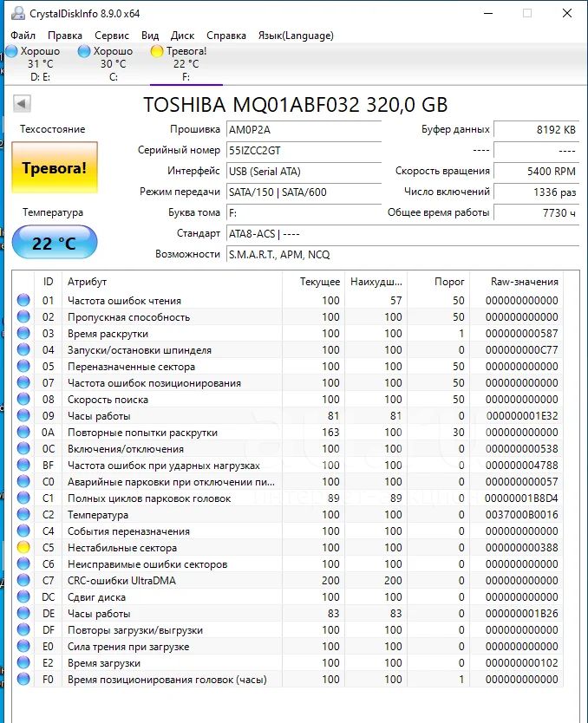This screenshot has width=588, height=723.
Task: Click raw value 0037000B0016 of Температура
Action: pos(521,515)
